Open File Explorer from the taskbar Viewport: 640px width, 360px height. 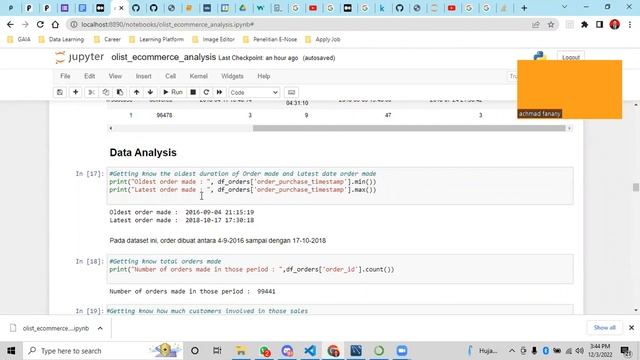(x=241, y=351)
